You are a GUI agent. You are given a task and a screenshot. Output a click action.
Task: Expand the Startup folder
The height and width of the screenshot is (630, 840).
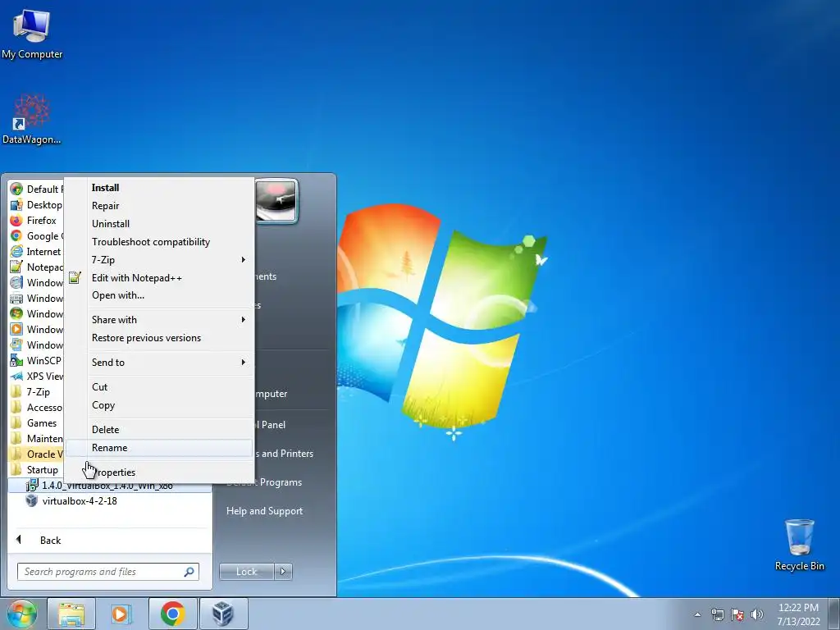pyautogui.click(x=36, y=470)
